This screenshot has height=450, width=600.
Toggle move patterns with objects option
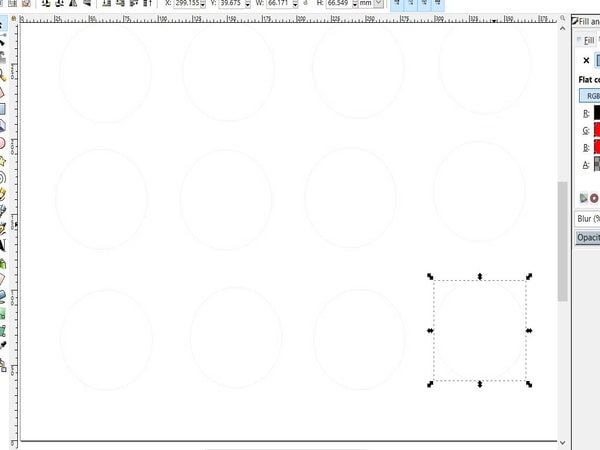438,3
